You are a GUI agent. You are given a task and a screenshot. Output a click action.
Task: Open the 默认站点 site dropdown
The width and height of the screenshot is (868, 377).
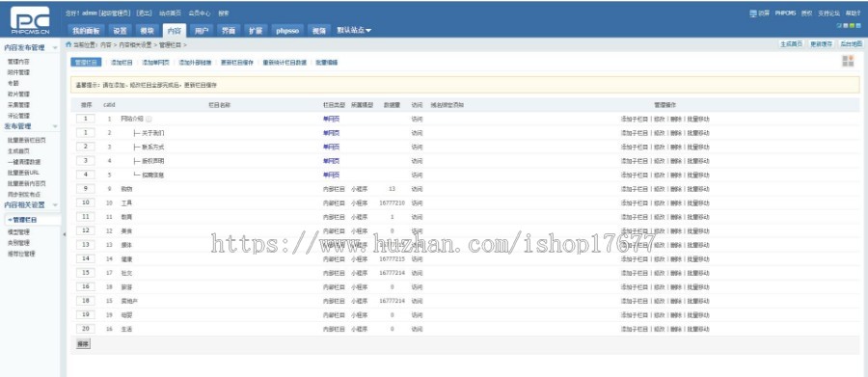354,31
